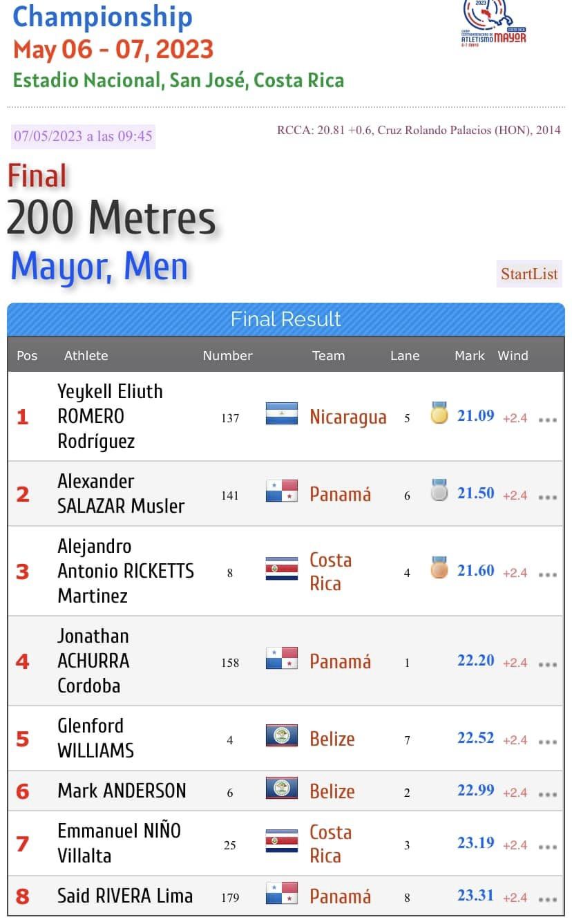Click the 21.09 winning mark
Image resolution: width=572 pixels, height=924 pixels.
pyautogui.click(x=476, y=415)
